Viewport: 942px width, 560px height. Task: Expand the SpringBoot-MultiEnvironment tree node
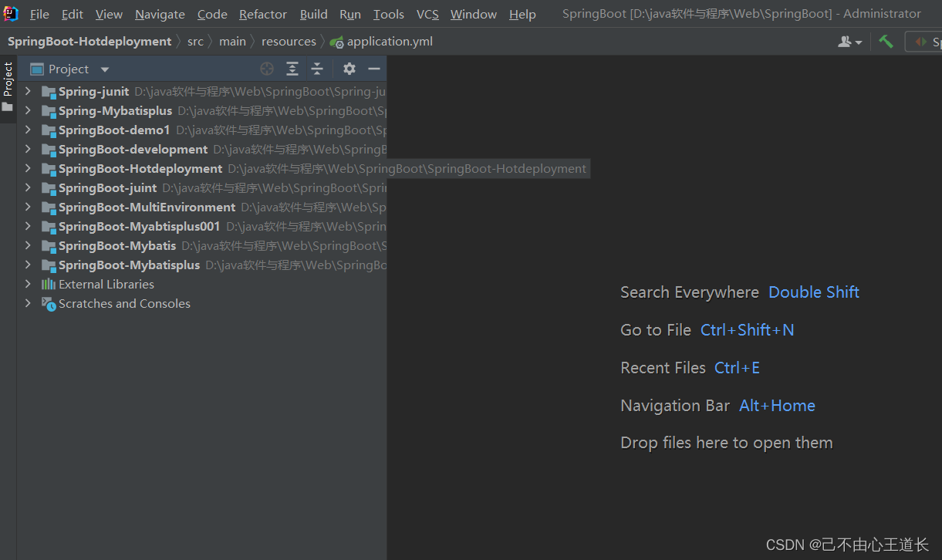pyautogui.click(x=28, y=207)
